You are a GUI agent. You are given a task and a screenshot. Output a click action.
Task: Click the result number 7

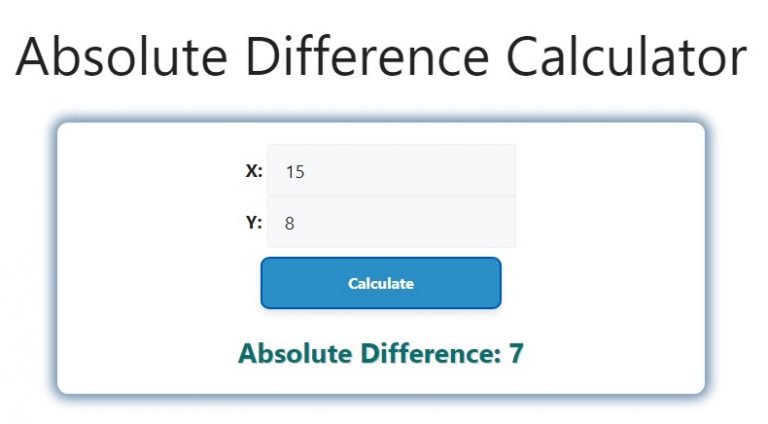[516, 353]
